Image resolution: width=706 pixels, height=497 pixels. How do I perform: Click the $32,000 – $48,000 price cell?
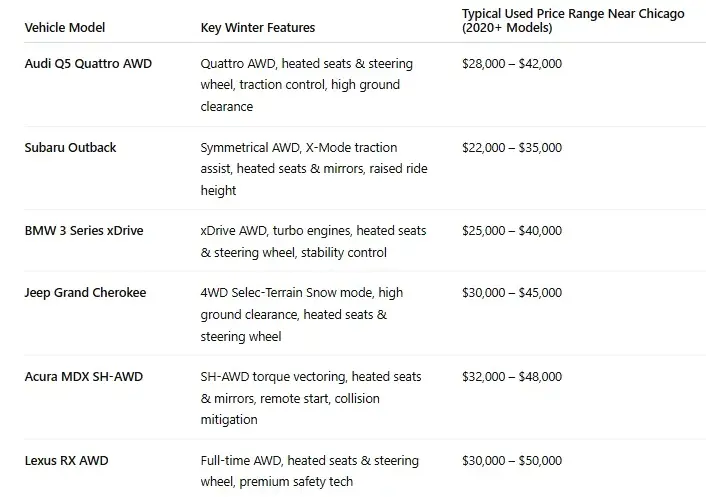tap(511, 377)
